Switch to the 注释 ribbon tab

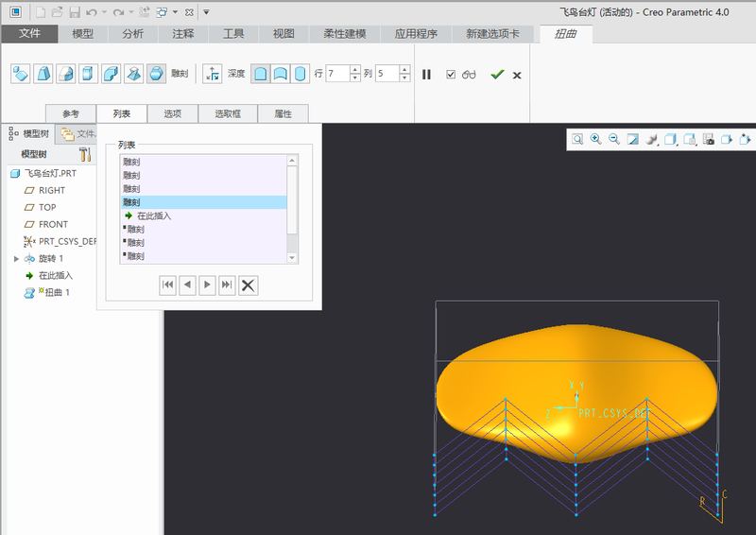(x=182, y=34)
